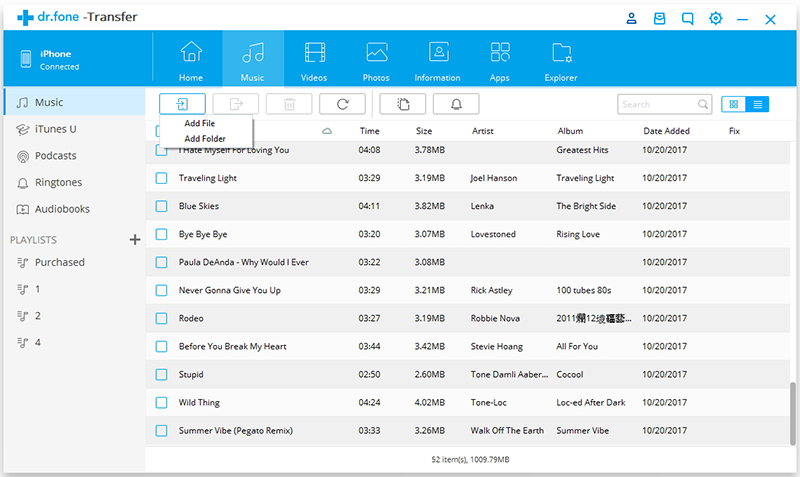Switch to list view icon

click(x=757, y=104)
